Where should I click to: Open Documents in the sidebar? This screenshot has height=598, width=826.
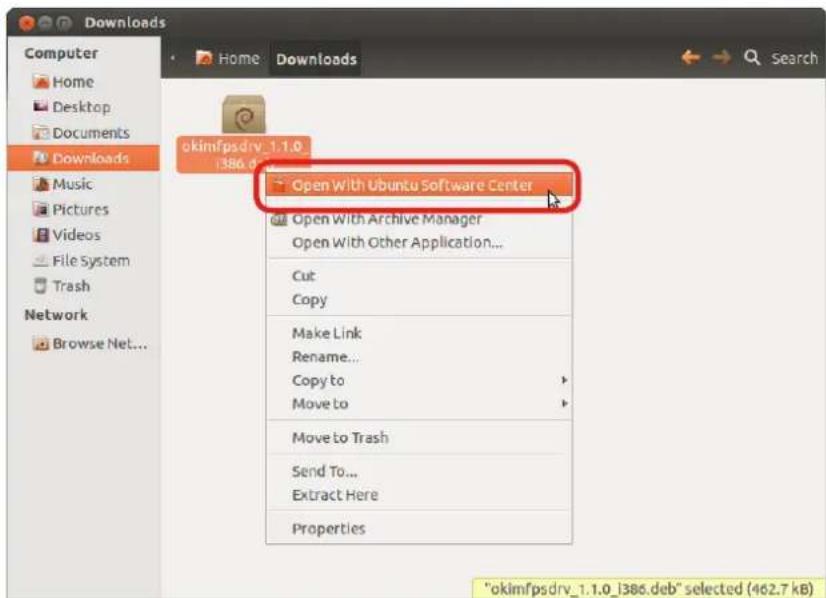(x=83, y=132)
